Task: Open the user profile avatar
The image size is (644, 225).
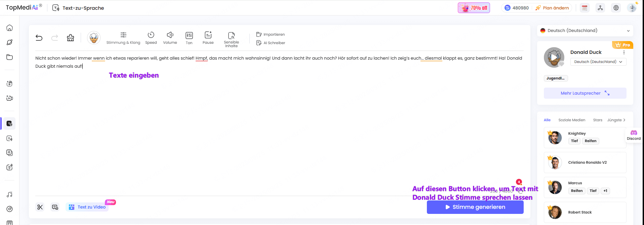Action: click(632, 8)
